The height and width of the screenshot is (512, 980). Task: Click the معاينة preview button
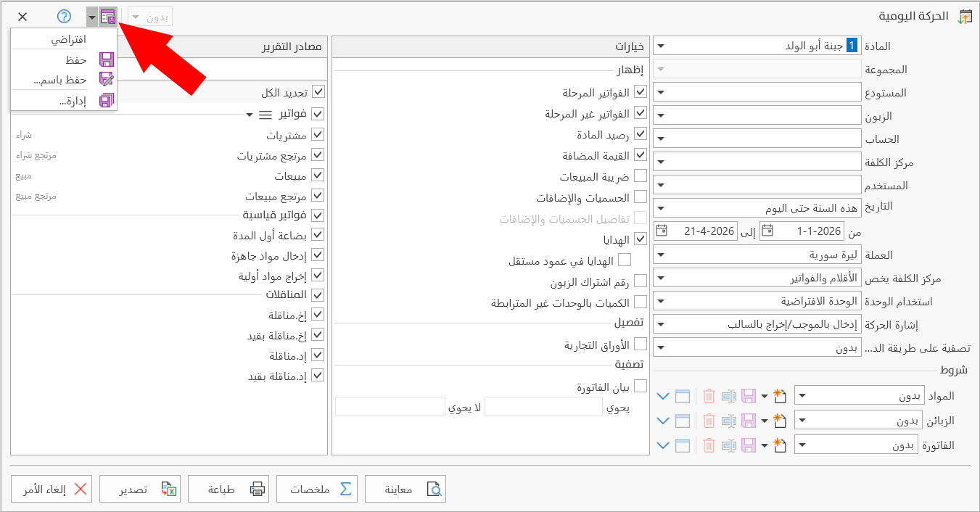point(405,489)
